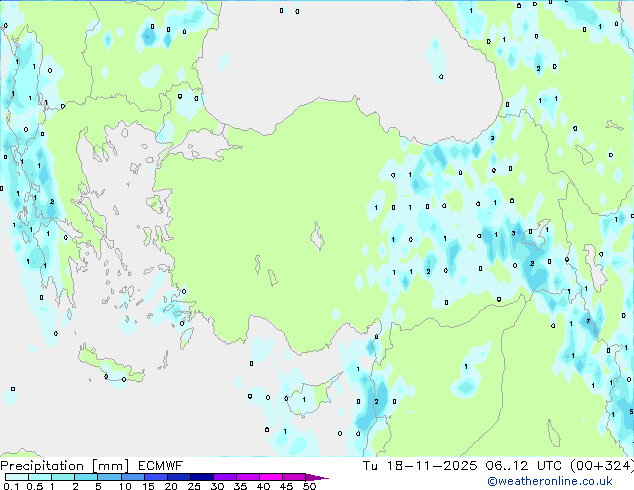
Task: Click the legend value '35'
Action: [x=240, y=486]
